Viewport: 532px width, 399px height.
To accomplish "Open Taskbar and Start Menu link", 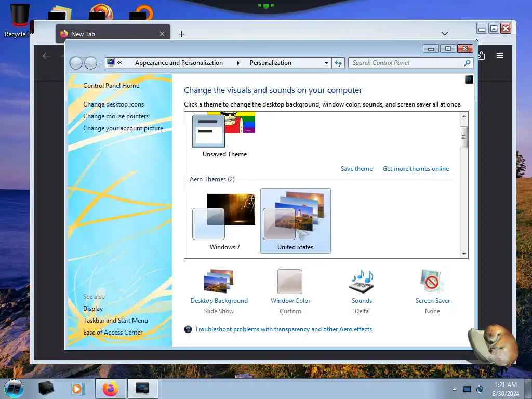I will (x=115, y=320).
